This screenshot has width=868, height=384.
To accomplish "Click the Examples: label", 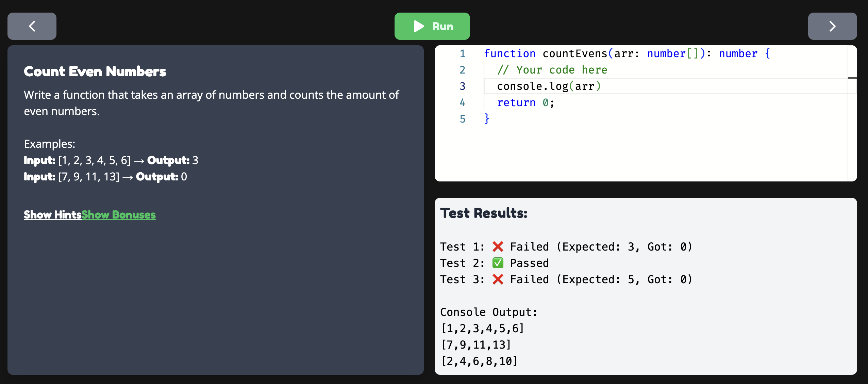I will 49,144.
